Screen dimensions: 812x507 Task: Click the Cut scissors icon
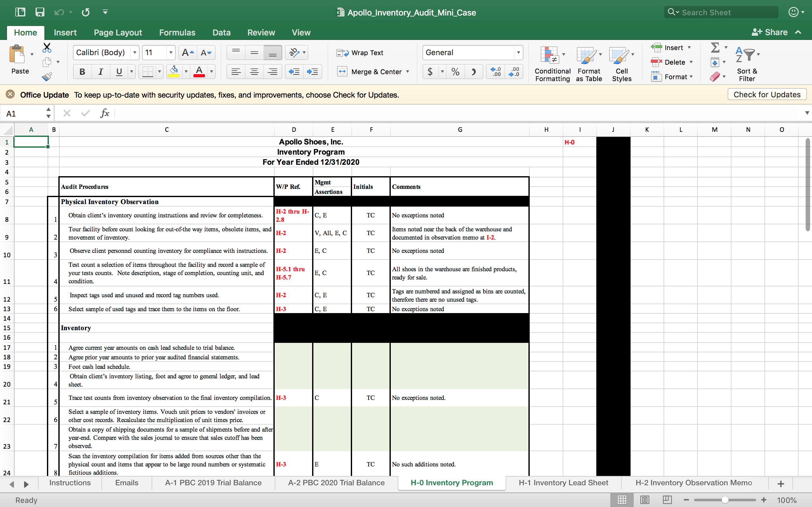point(47,48)
